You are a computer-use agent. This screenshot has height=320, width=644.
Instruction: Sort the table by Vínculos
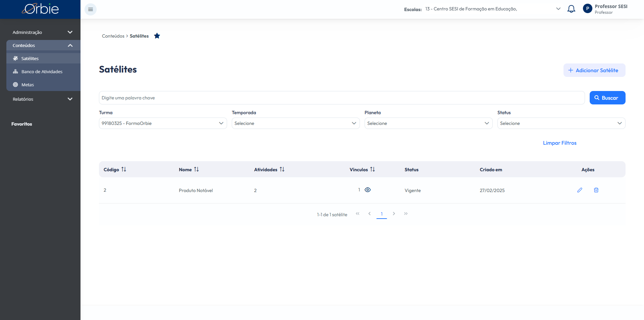372,169
